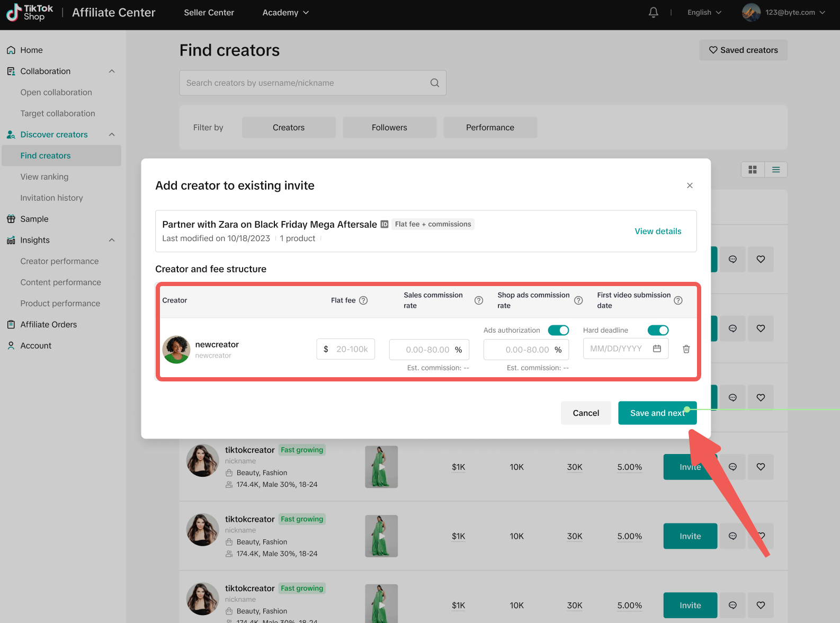Toggle Ads authorization switch off
This screenshot has width=840, height=623.
(558, 330)
